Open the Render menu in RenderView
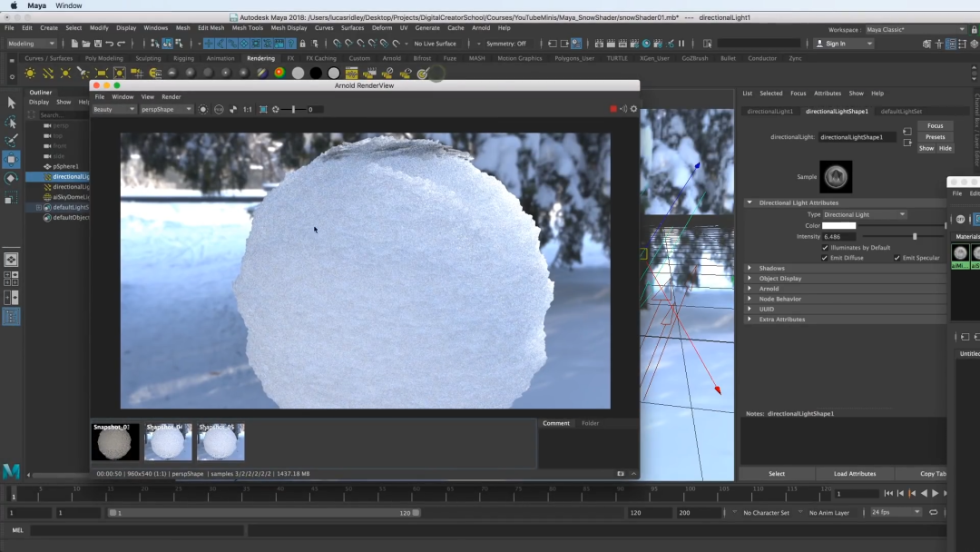 171,97
